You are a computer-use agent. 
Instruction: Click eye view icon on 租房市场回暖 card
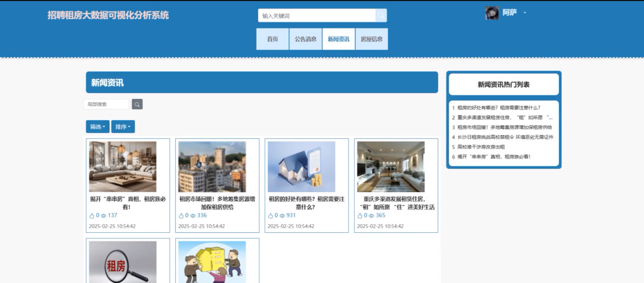point(193,216)
